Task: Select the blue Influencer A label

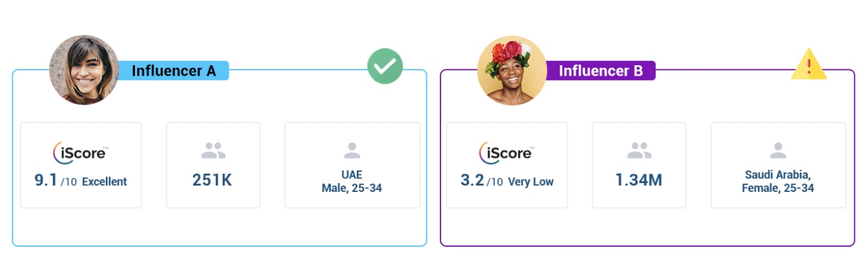Action: click(x=173, y=71)
